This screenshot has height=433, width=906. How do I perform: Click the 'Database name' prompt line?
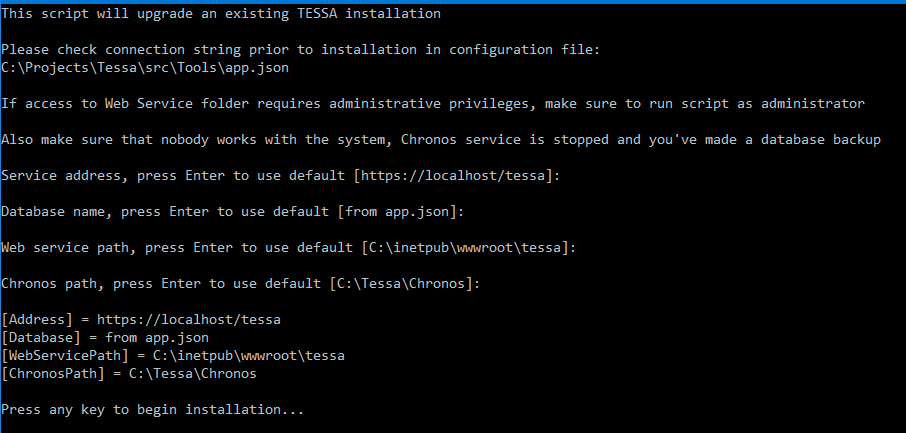233,212
